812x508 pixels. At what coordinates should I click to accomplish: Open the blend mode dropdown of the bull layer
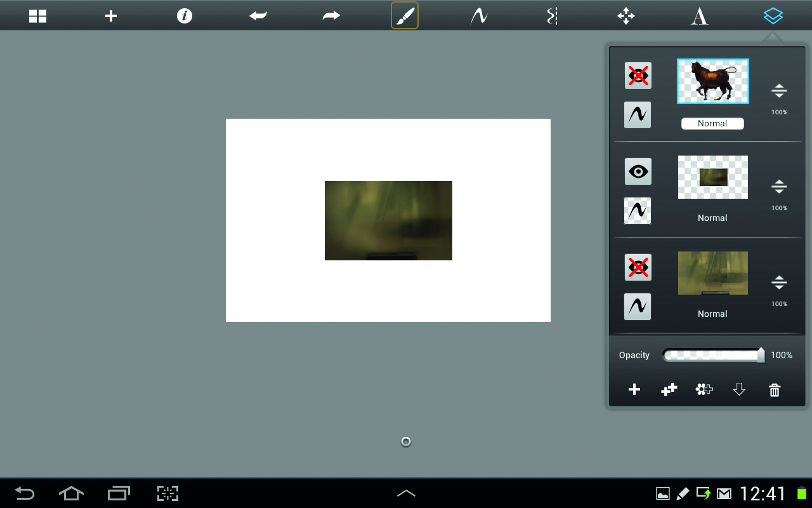[712, 124]
